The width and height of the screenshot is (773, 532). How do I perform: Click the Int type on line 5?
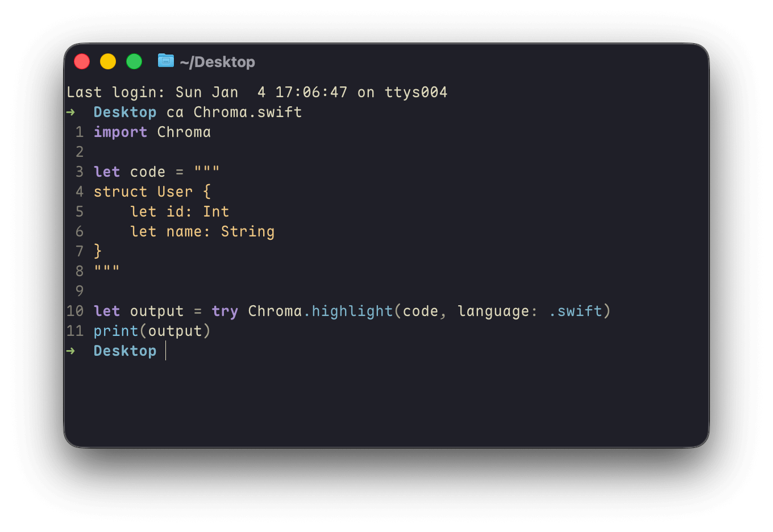coord(216,211)
